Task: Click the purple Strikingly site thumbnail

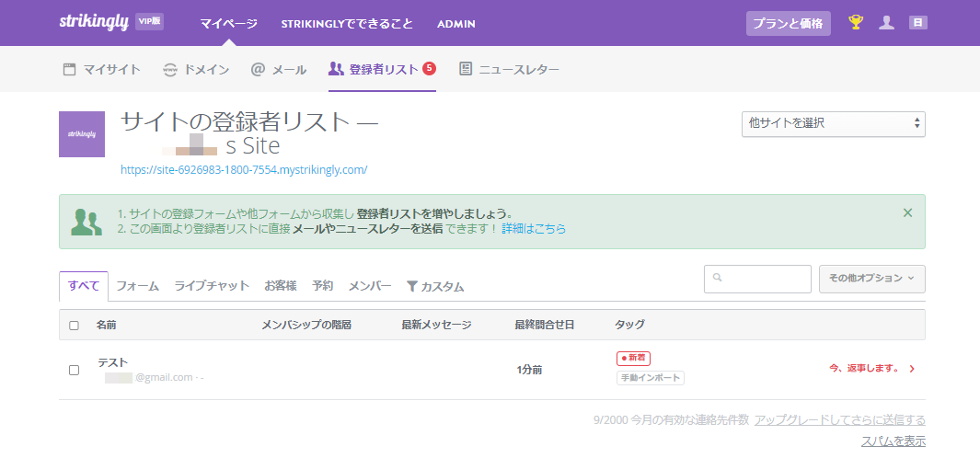Action: coord(82,134)
